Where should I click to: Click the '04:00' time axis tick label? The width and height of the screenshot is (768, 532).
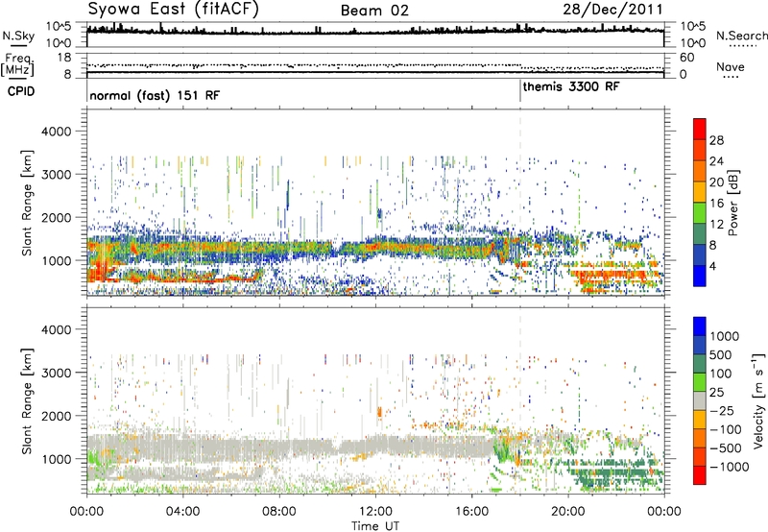pos(182,512)
